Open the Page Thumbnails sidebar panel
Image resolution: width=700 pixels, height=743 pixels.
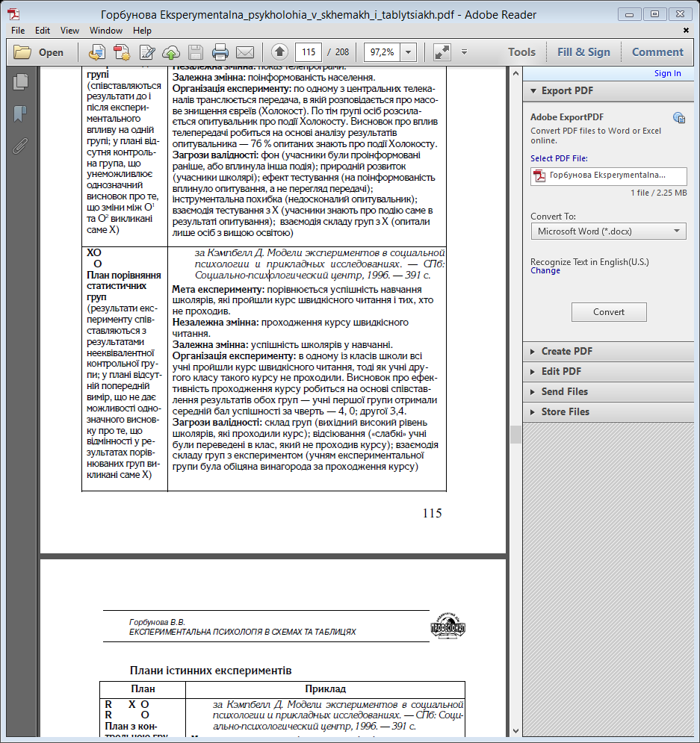20,82
